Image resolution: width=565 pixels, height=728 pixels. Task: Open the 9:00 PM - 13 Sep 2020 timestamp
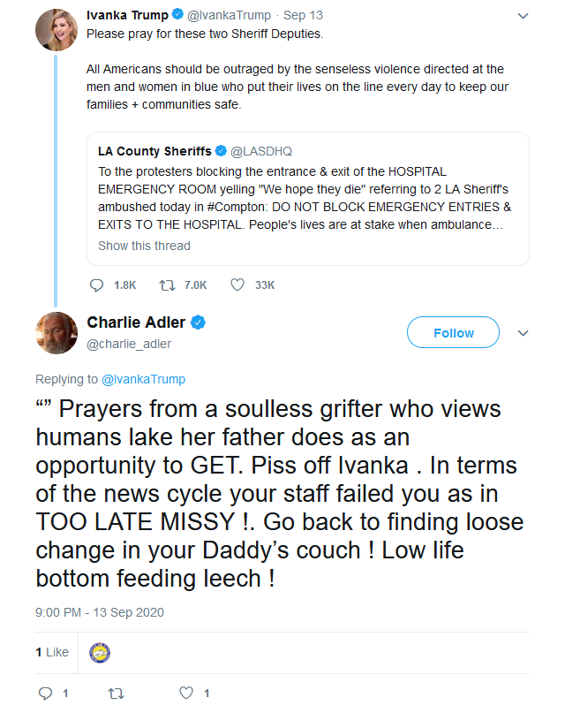[100, 612]
